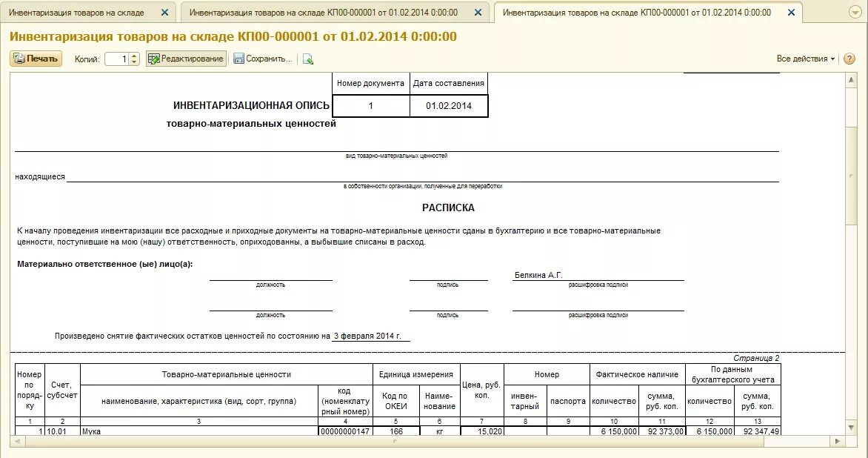868x458 pixels.
Task: Select date cell '01.02.2014'
Action: tap(449, 106)
